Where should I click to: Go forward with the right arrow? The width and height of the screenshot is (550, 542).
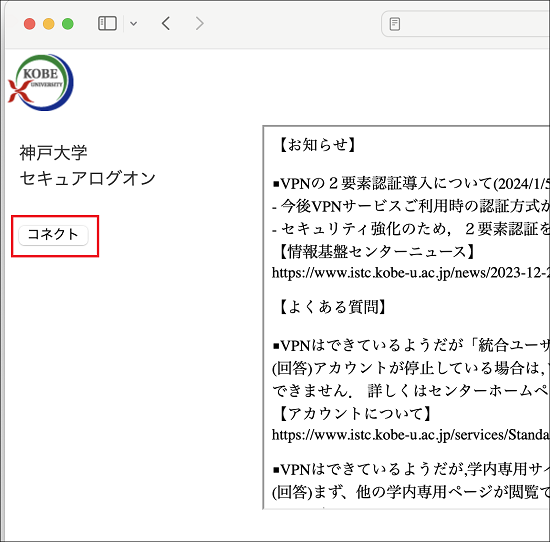[x=200, y=24]
